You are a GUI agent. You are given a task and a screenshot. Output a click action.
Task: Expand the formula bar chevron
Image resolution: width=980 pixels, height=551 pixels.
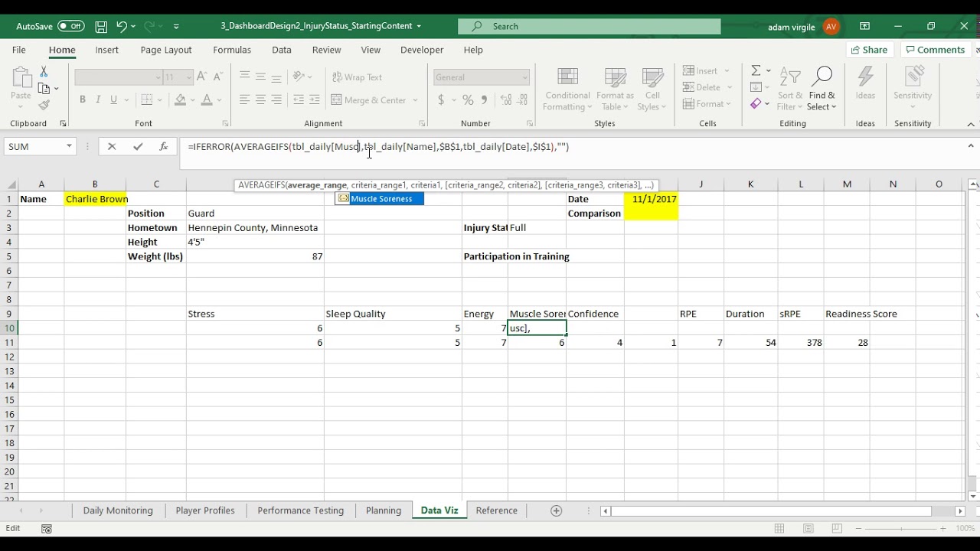[x=971, y=146]
